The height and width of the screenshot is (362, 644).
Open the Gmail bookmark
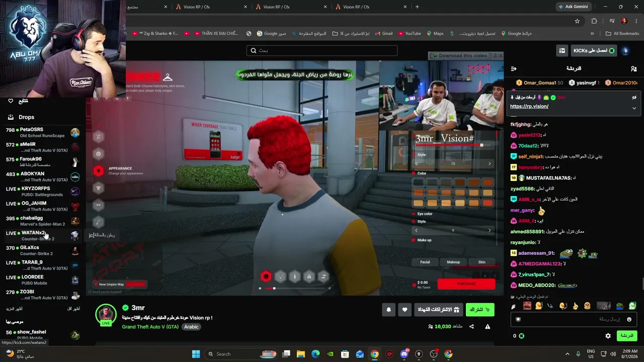(x=383, y=34)
